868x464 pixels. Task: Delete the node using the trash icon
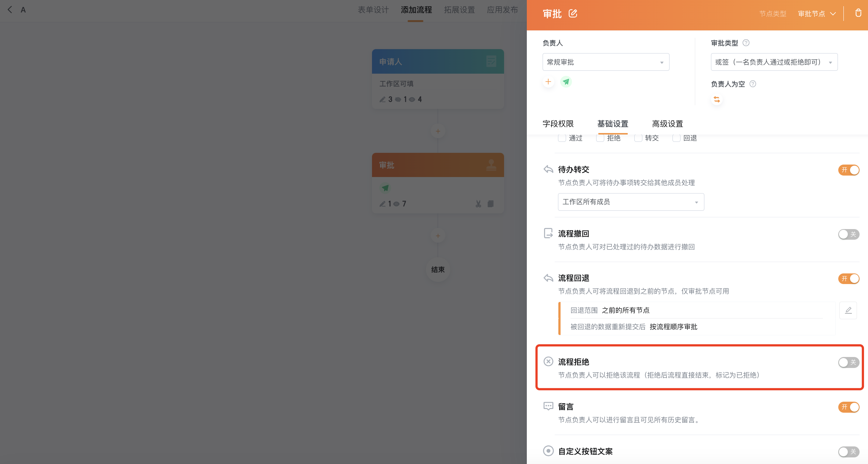[858, 13]
